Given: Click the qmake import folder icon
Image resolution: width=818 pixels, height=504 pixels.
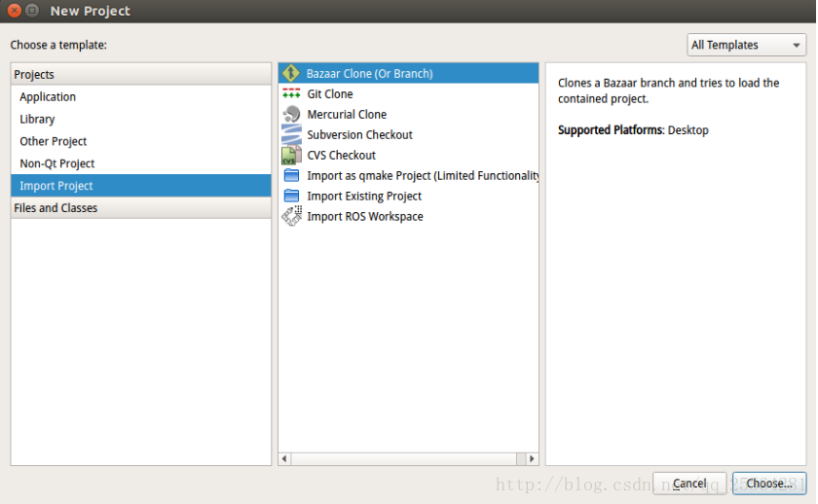Looking at the screenshot, I should 291,175.
